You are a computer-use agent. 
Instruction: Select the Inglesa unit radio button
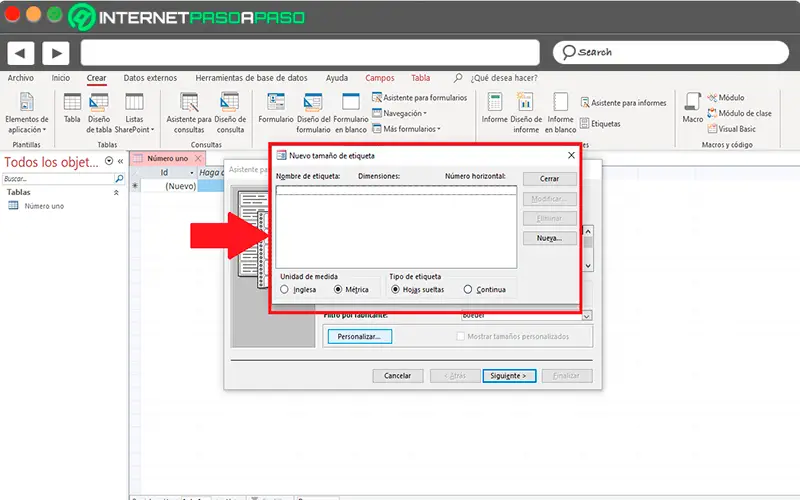tap(284, 289)
